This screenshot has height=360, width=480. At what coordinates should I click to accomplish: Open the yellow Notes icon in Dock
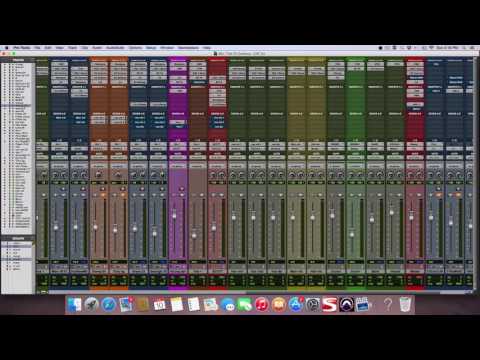[177, 305]
